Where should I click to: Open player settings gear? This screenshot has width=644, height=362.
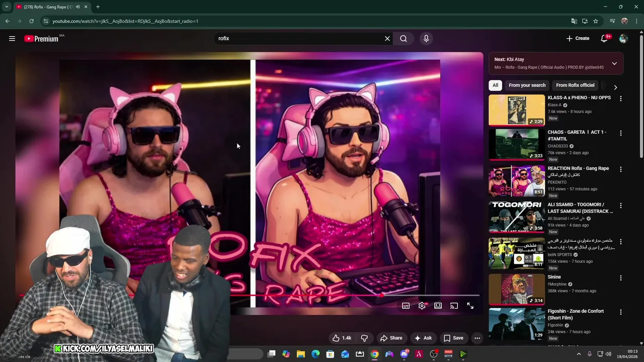422,306
